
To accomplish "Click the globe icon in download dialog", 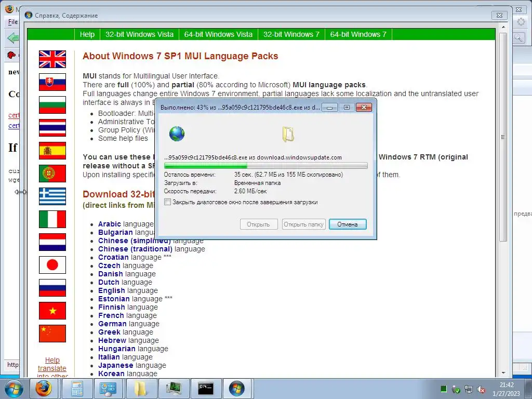I will click(x=177, y=134).
